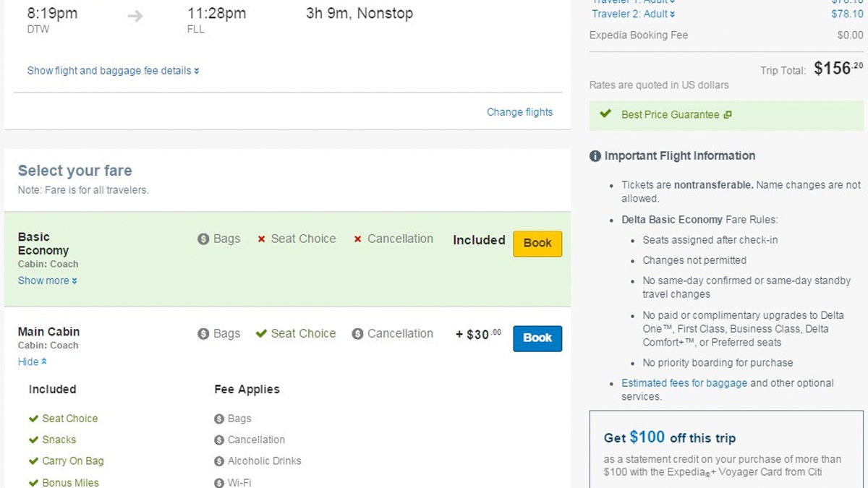Viewport: 868px width, 488px height.
Task: Click the red X beside Seat Choice in Basic Economy
Action: point(260,239)
